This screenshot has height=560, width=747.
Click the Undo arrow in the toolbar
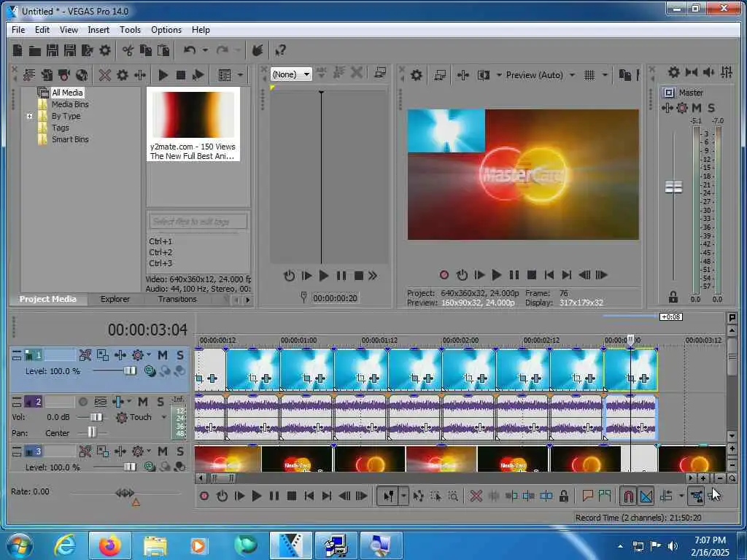coord(190,50)
